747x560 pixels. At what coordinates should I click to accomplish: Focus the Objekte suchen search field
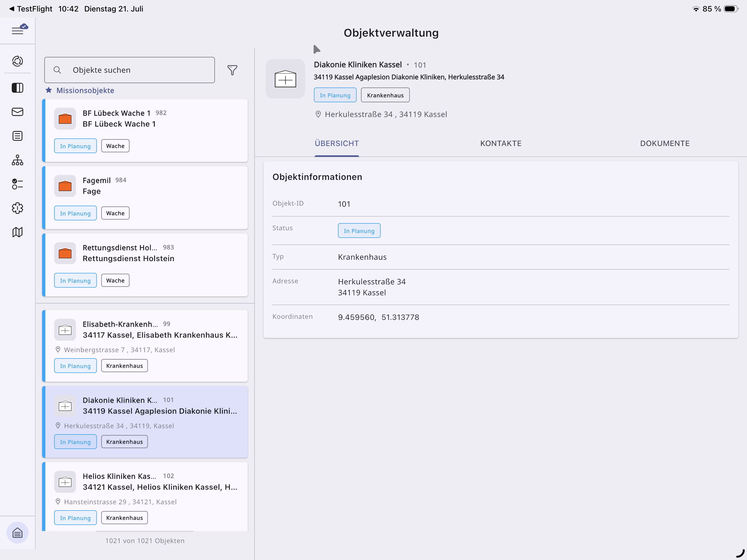[129, 70]
